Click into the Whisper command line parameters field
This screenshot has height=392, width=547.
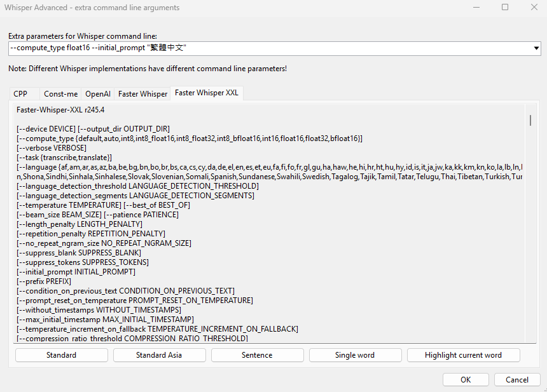click(267, 48)
